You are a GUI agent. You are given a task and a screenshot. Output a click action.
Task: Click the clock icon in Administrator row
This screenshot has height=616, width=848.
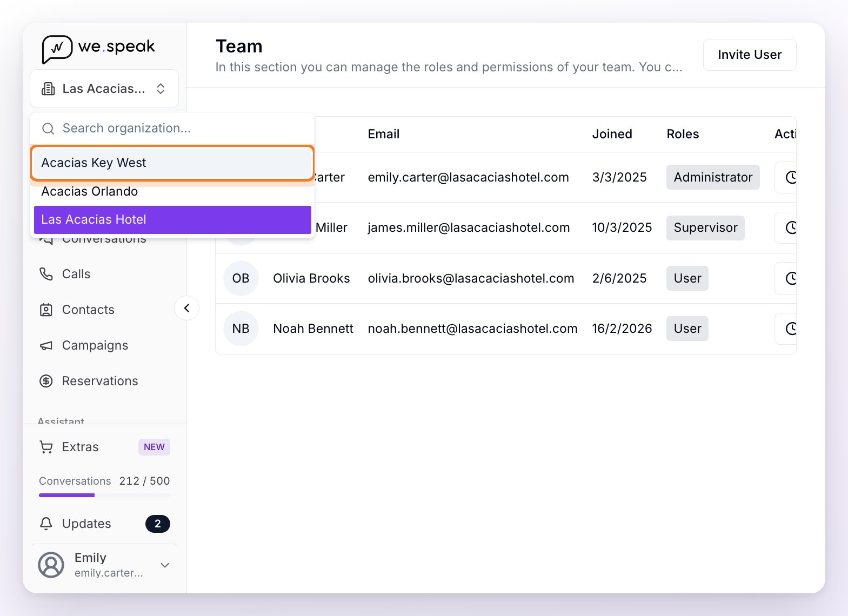pos(791,177)
